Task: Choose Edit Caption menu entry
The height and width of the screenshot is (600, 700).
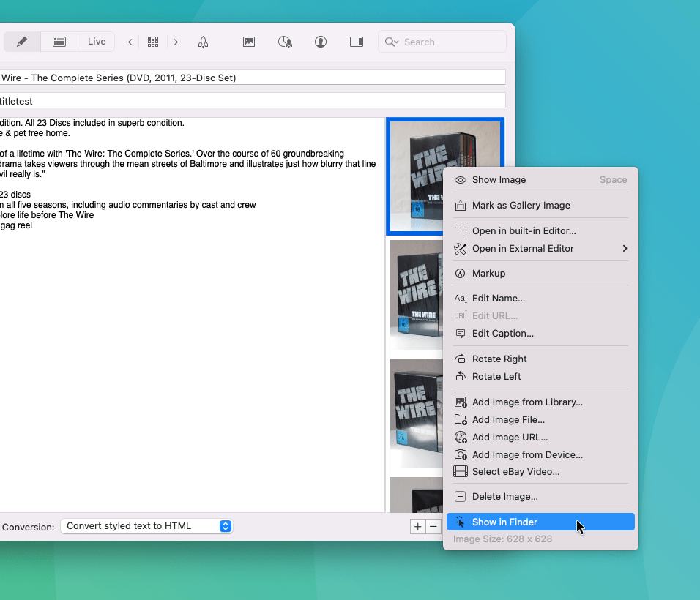Action: point(540,333)
